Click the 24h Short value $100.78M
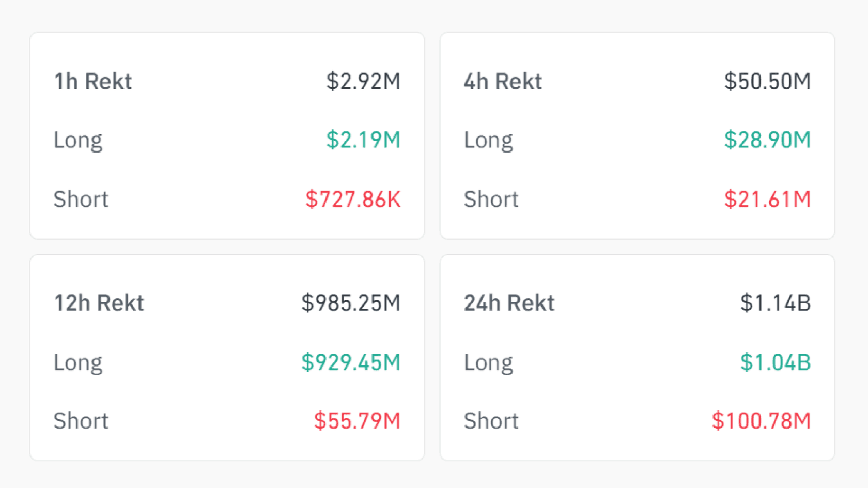Screen dimensions: 868x488 click(761, 420)
